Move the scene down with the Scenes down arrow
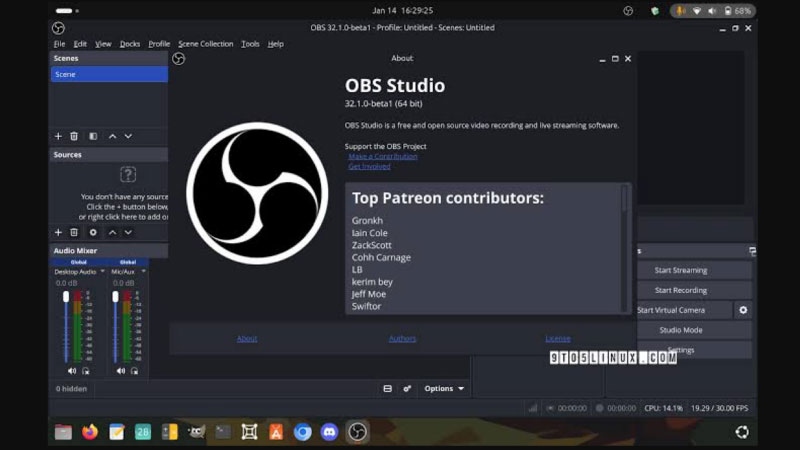The width and height of the screenshot is (800, 450). pos(128,136)
